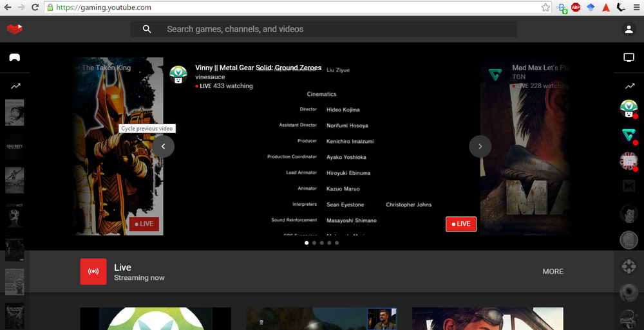Open the vinesauce channel in right sidebar
Image resolution: width=644 pixels, height=330 pixels.
point(629,108)
